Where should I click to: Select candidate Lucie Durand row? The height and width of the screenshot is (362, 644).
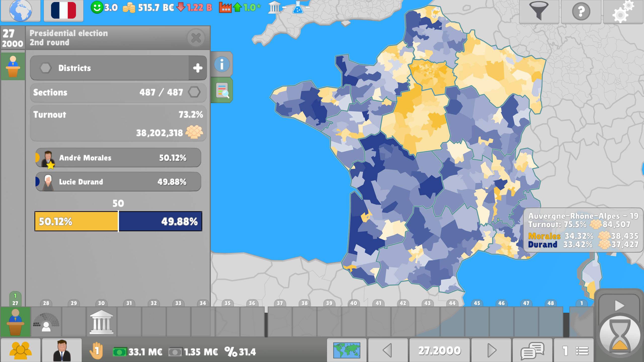coord(118,182)
